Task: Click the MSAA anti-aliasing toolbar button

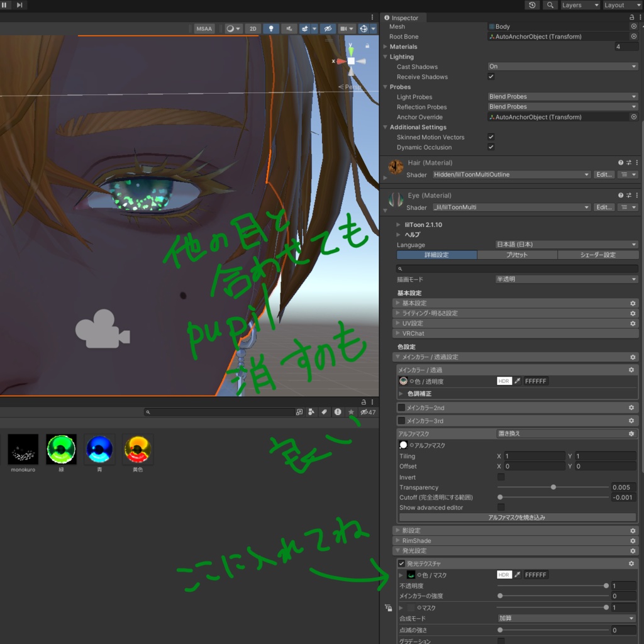Action: click(x=204, y=28)
